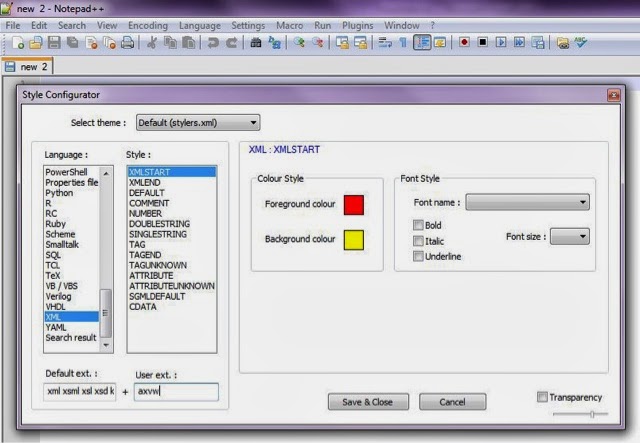Click the Undo arrow icon
640x443 pixels.
(212, 42)
